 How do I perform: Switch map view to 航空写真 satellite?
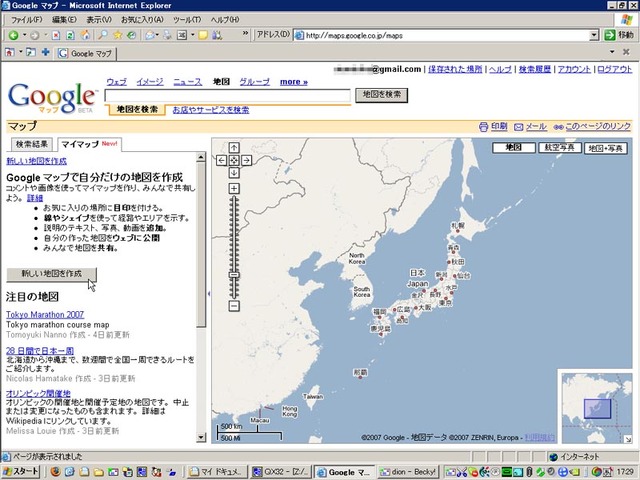click(x=559, y=148)
